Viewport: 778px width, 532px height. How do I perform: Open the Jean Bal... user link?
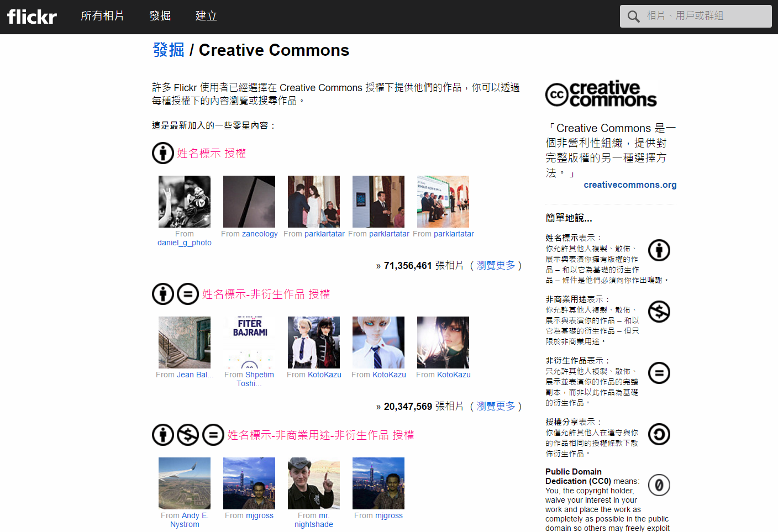[195, 375]
